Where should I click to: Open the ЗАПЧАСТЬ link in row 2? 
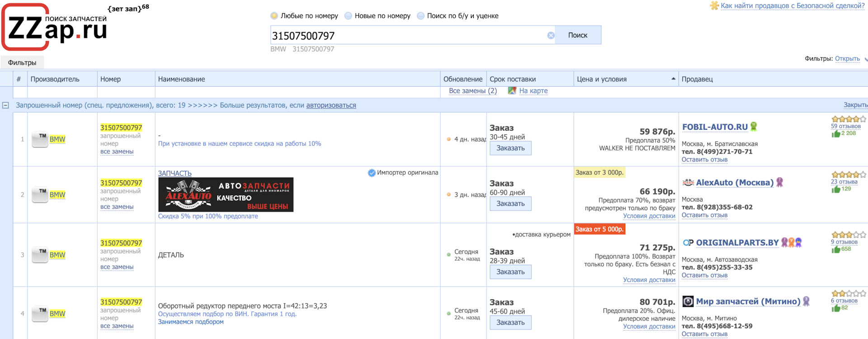pyautogui.click(x=175, y=173)
